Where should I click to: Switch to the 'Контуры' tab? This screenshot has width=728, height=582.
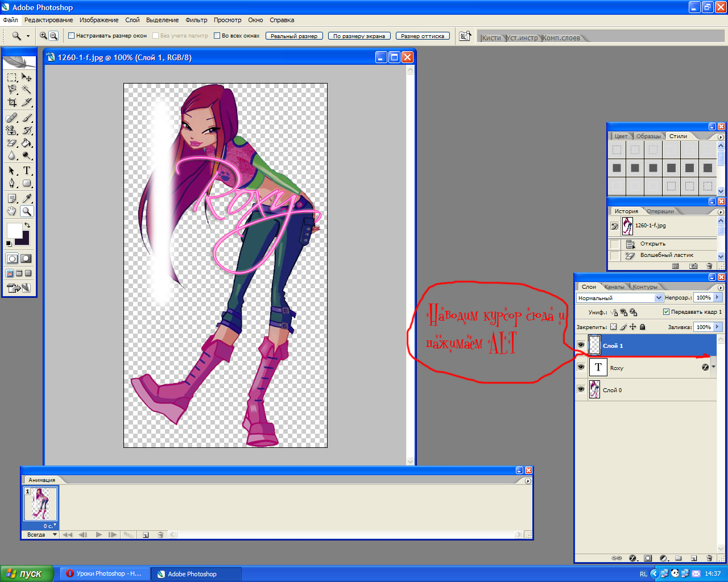pos(645,286)
